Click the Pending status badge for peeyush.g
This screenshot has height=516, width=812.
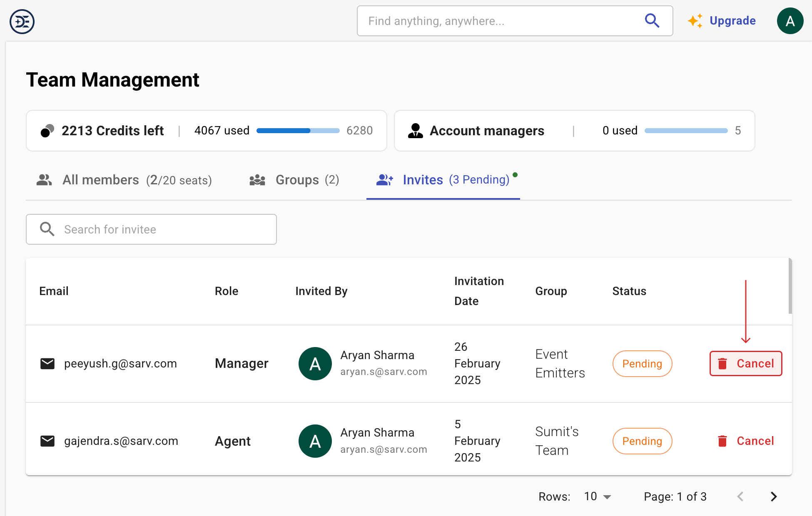[x=642, y=363]
